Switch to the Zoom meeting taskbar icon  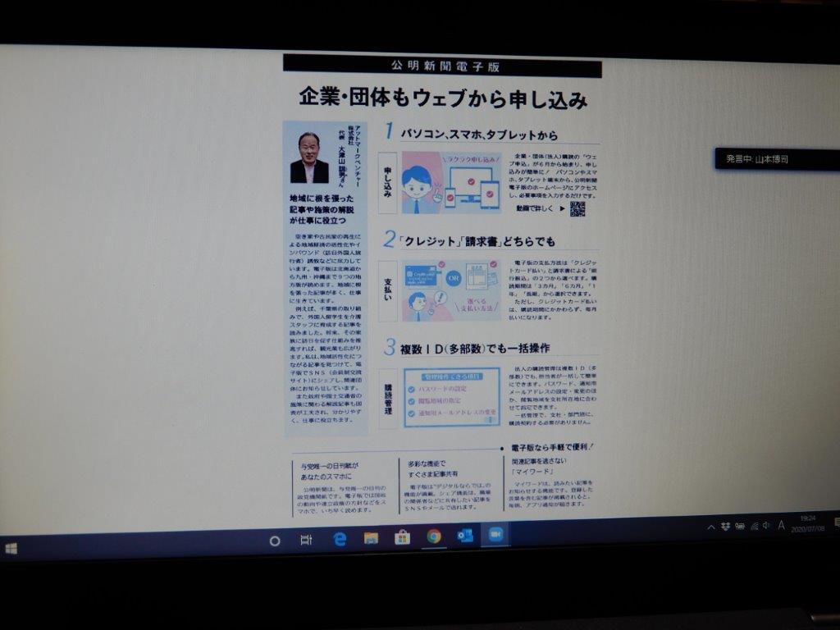(x=495, y=534)
